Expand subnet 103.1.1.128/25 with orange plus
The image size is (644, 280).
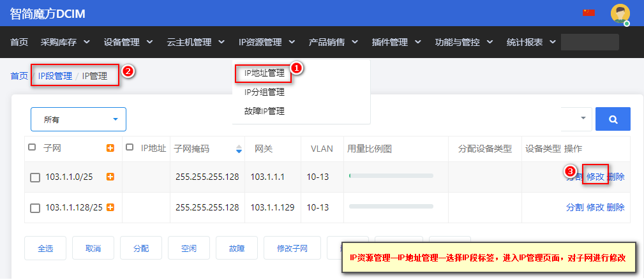coord(110,207)
